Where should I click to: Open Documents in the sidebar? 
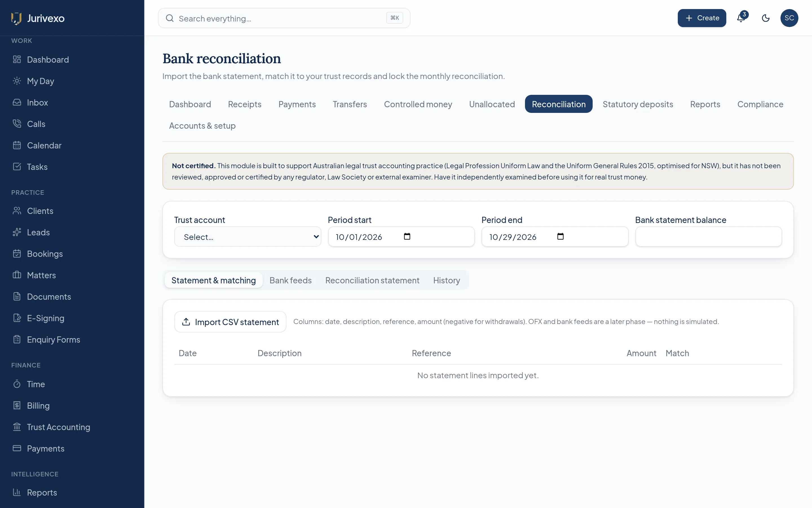[x=72, y=297]
